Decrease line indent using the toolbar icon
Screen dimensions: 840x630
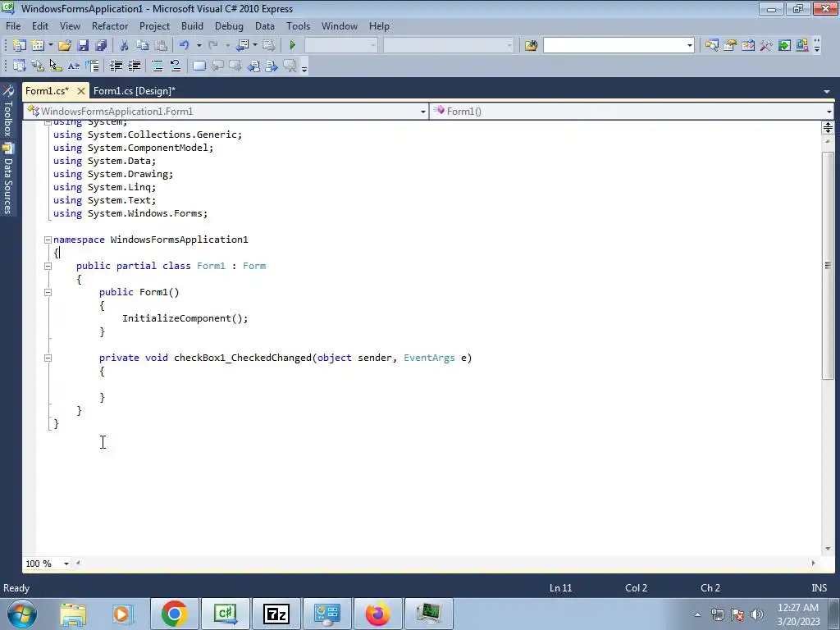[x=116, y=66]
